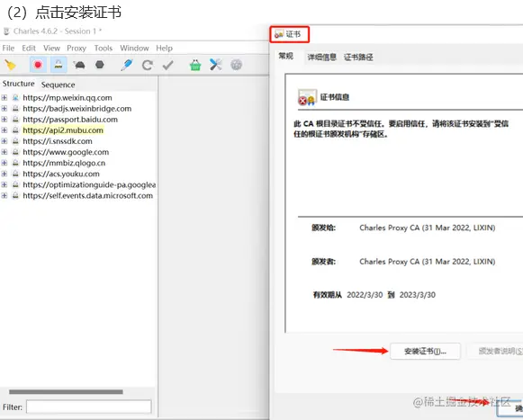Expand the mp.weixin.qq.com node
This screenshot has height=420, width=523.
4,98
